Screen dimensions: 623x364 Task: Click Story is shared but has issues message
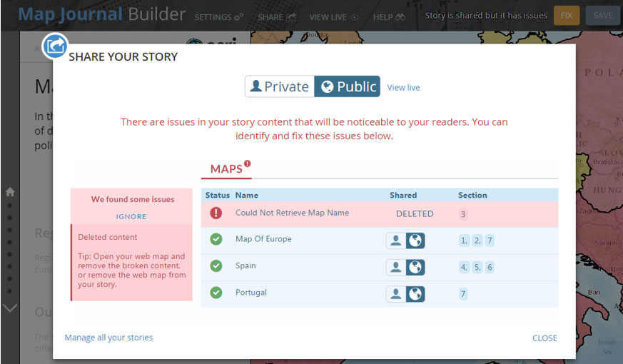486,16
